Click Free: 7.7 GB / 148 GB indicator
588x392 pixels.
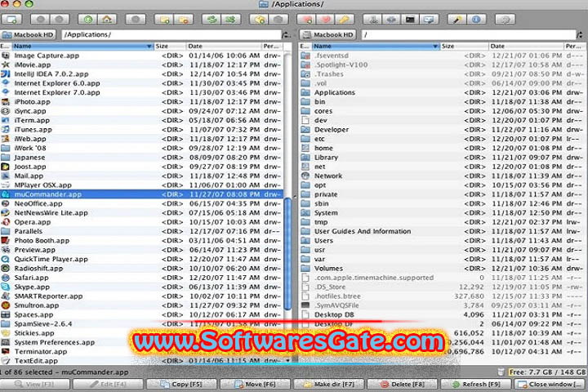tap(546, 372)
